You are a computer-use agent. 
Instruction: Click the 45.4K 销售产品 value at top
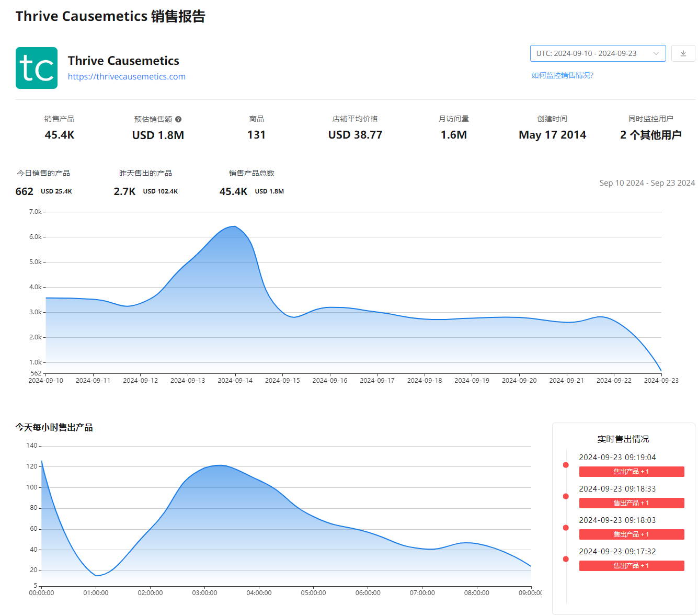point(60,135)
